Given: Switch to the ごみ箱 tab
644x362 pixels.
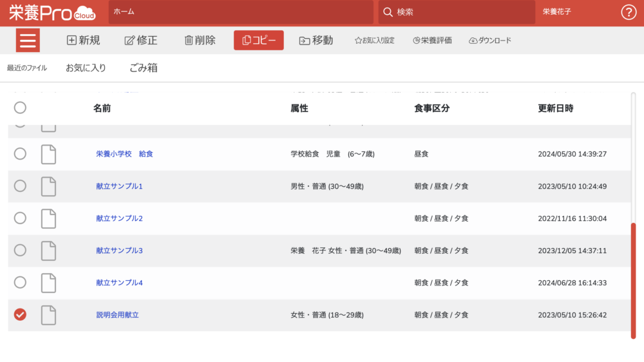Looking at the screenshot, I should pos(143,68).
